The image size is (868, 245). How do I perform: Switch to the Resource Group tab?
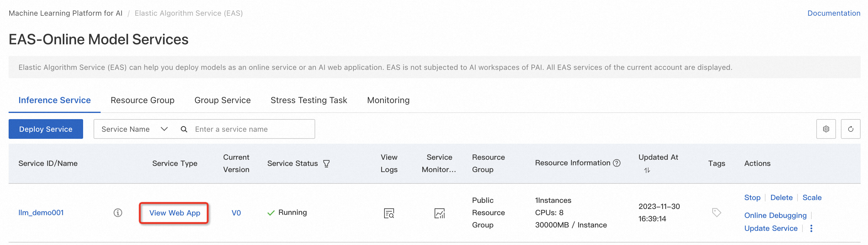(143, 100)
